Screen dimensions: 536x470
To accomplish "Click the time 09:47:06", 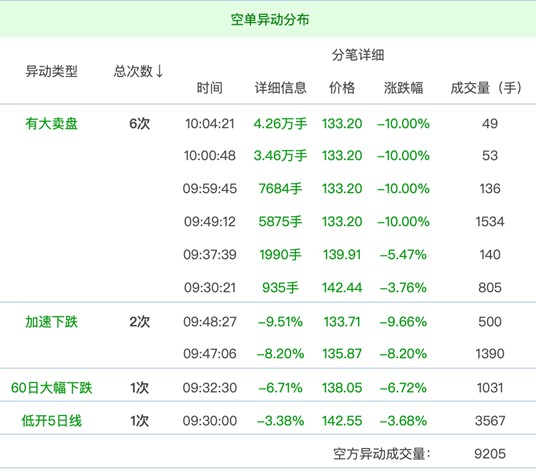I will coord(210,353).
